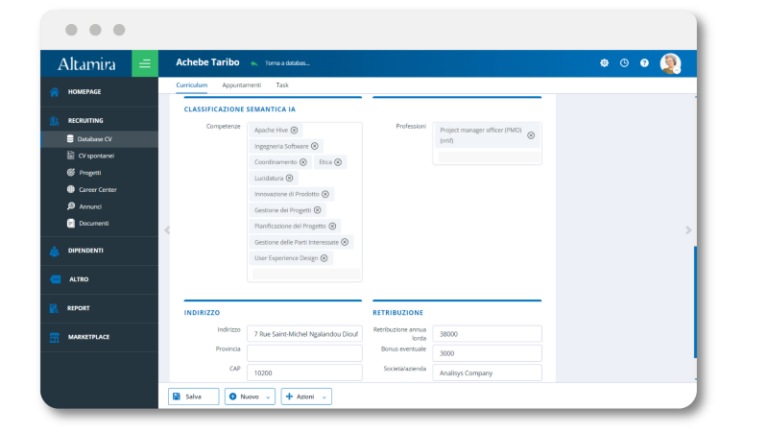Viewport: 768px width, 432px height.
Task: Click the Retribuzione annua lorda field
Action: coord(487,334)
